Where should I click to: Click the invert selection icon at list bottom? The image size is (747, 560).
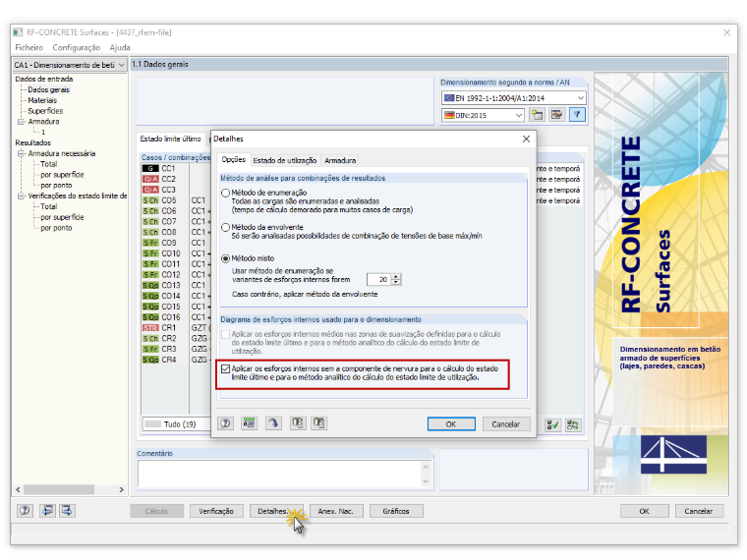[x=573, y=425]
